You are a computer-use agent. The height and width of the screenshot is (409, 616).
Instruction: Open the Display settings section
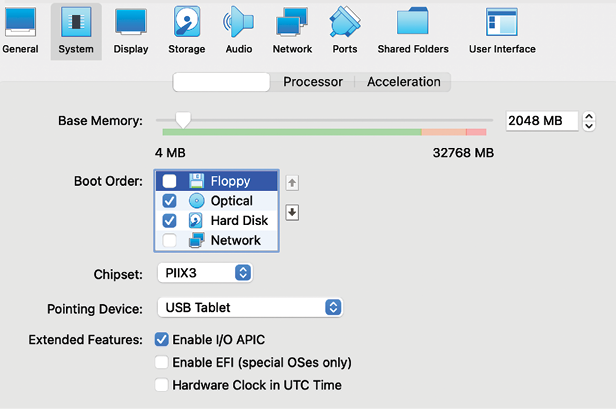[x=131, y=31]
